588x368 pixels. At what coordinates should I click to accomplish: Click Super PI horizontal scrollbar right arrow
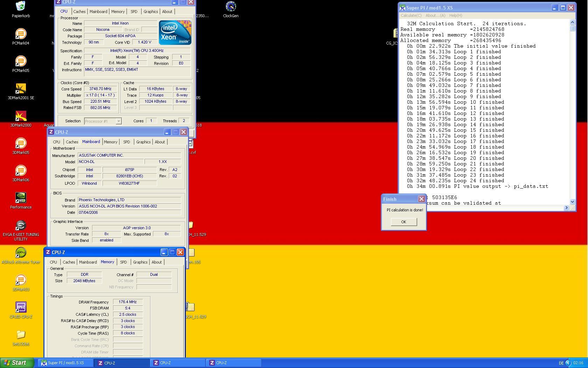pos(566,208)
